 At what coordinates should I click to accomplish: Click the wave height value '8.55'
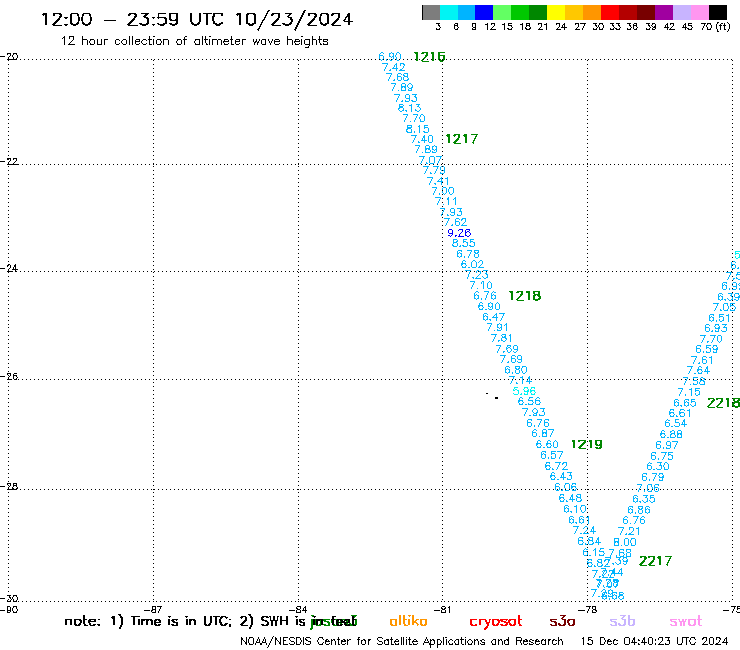point(463,243)
